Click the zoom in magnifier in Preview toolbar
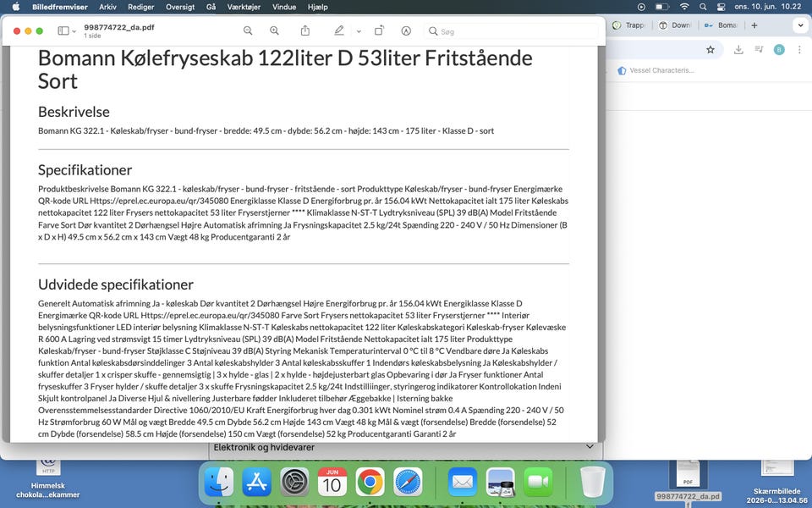812x508 pixels. (274, 30)
